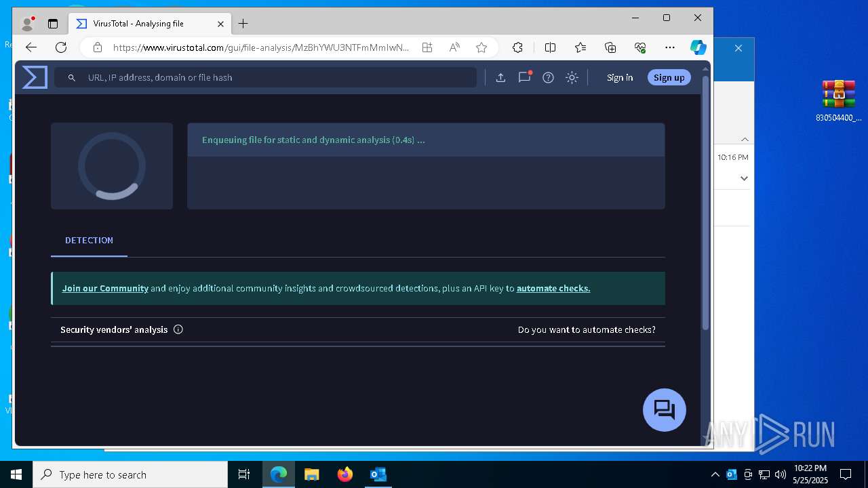The image size is (868, 488).
Task: Click the Sign in link
Action: 620,77
